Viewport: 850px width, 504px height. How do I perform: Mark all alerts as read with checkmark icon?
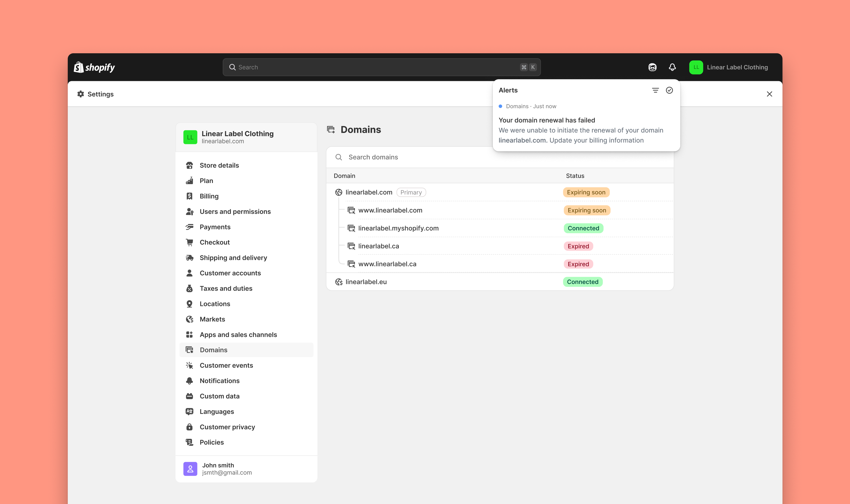(669, 90)
